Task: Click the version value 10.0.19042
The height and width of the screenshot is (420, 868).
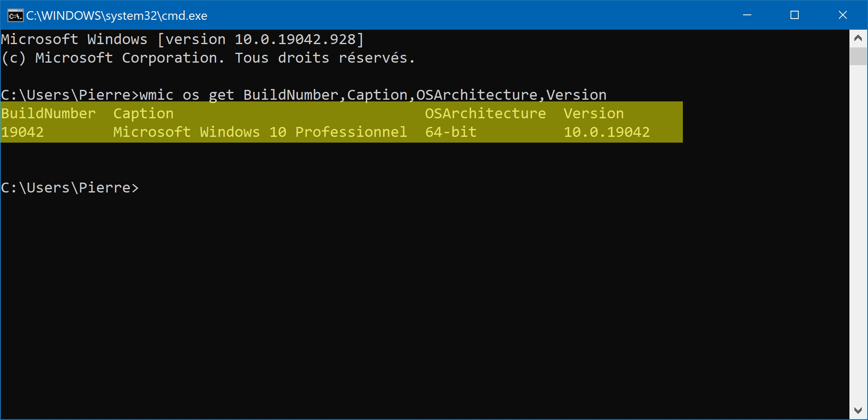Action: 607,132
